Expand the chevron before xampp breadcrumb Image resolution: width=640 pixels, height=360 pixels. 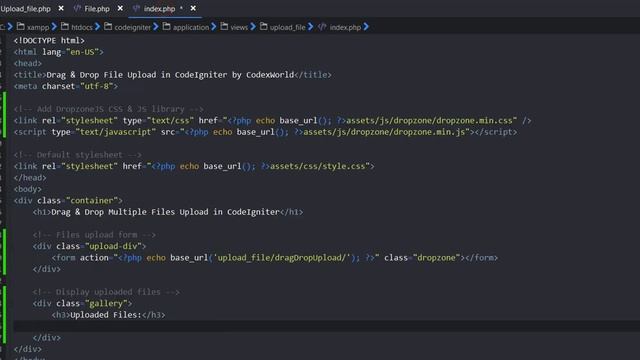click(x=10, y=27)
